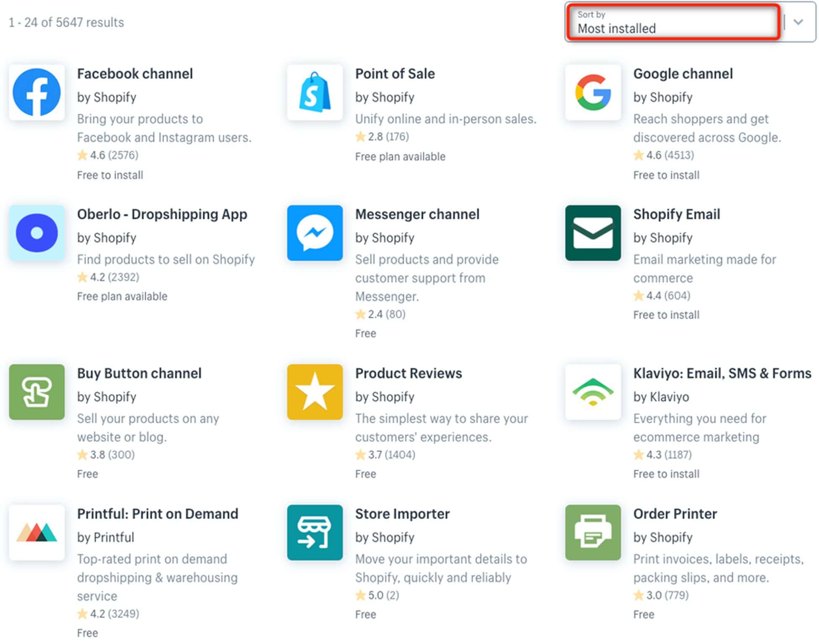This screenshot has width=819, height=644.
Task: Open the Printful: Print on Demand listing
Action: pyautogui.click(x=158, y=513)
